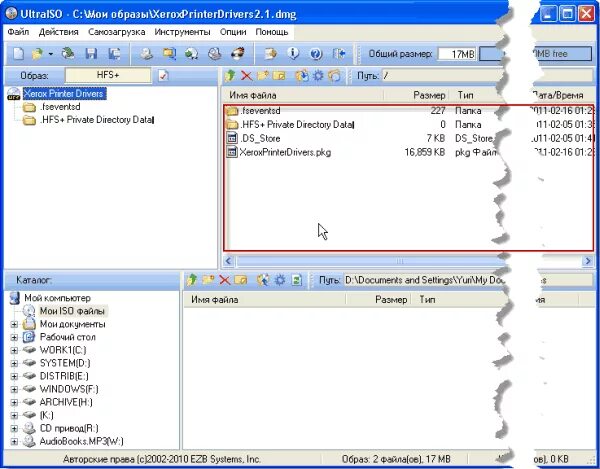Click the last icon after image-pane gear
Screen dimensions: 600x469
[334, 76]
